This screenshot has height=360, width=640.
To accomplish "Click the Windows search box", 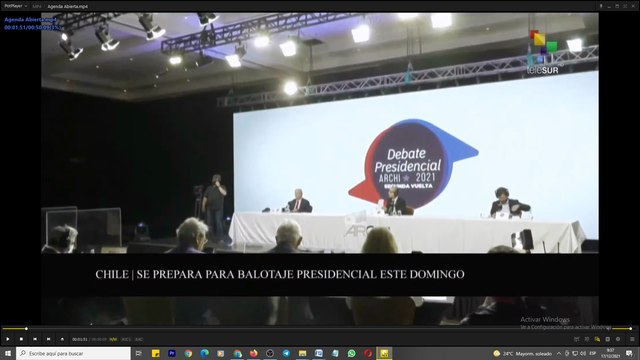I will tap(73, 353).
